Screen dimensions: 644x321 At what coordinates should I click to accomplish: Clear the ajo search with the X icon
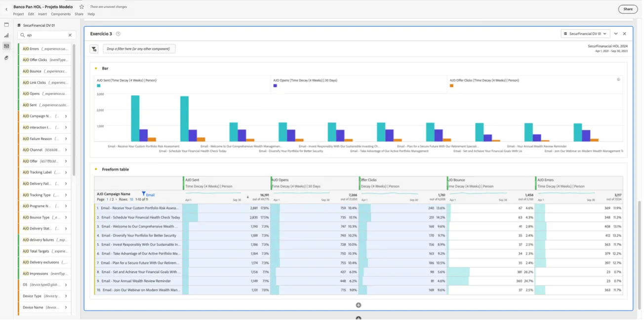[70, 35]
